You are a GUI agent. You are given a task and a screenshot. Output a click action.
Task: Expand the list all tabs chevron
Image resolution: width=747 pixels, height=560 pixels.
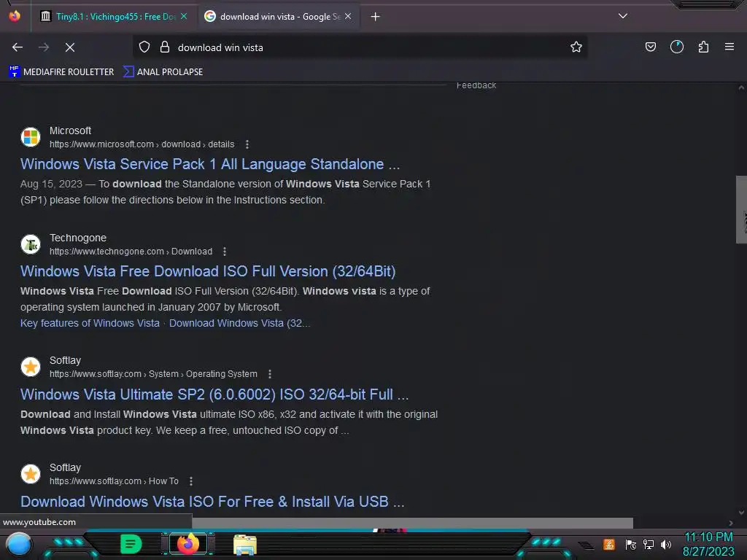623,16
